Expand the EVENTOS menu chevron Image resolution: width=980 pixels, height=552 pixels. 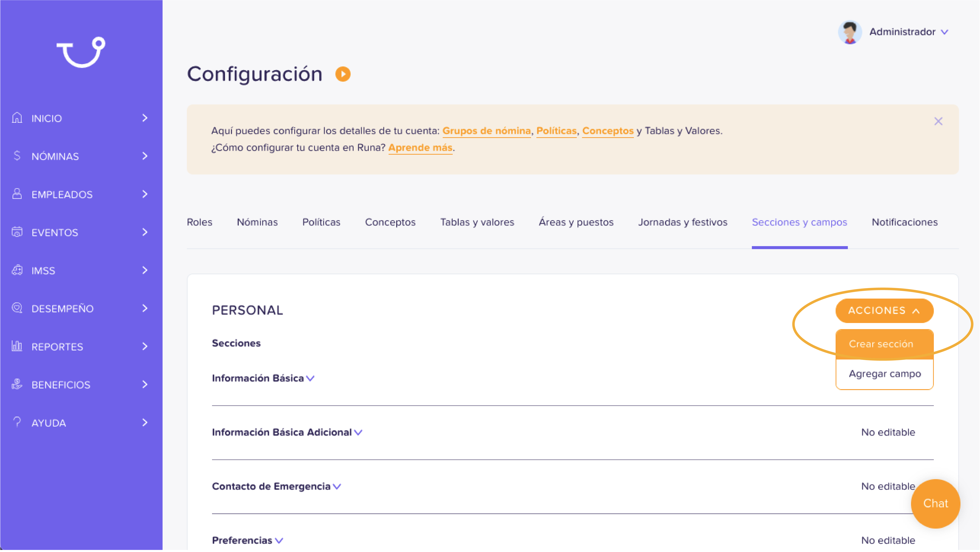pos(145,232)
